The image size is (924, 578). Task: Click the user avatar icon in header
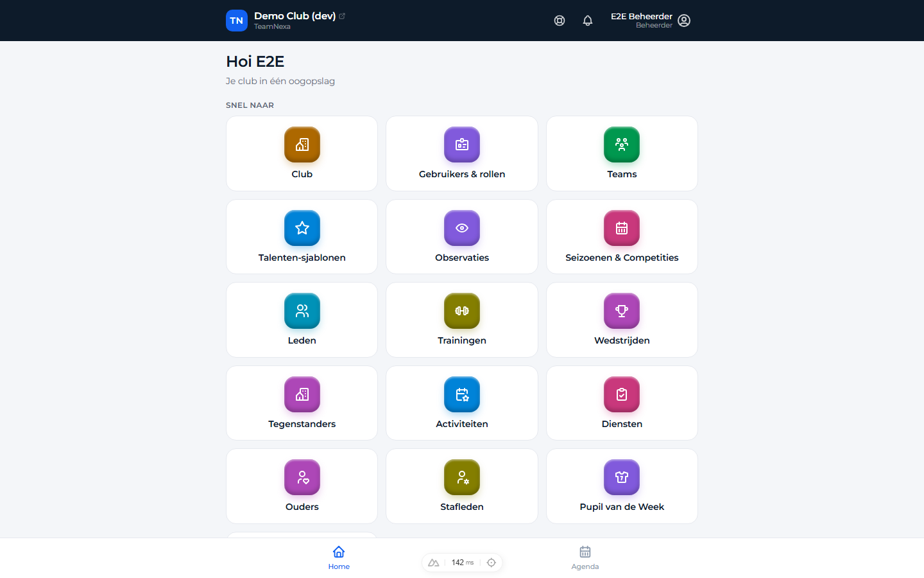tap(684, 21)
